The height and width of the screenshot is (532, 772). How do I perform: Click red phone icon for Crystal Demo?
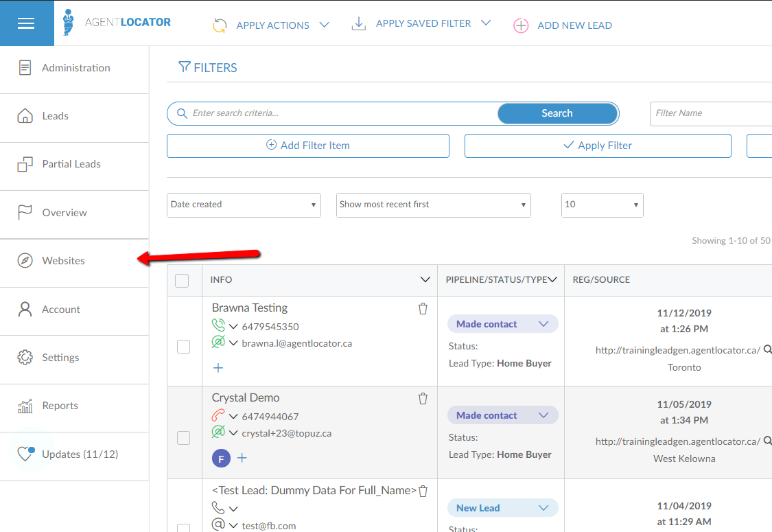coord(218,415)
